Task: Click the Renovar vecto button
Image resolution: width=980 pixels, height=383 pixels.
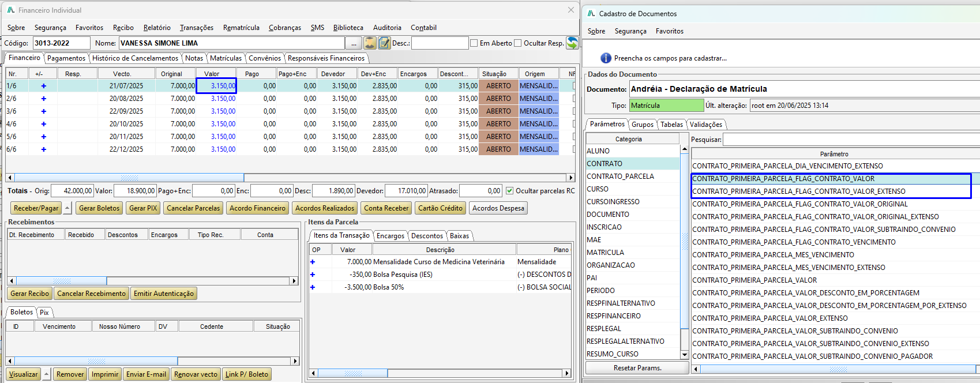Action: 196,374
